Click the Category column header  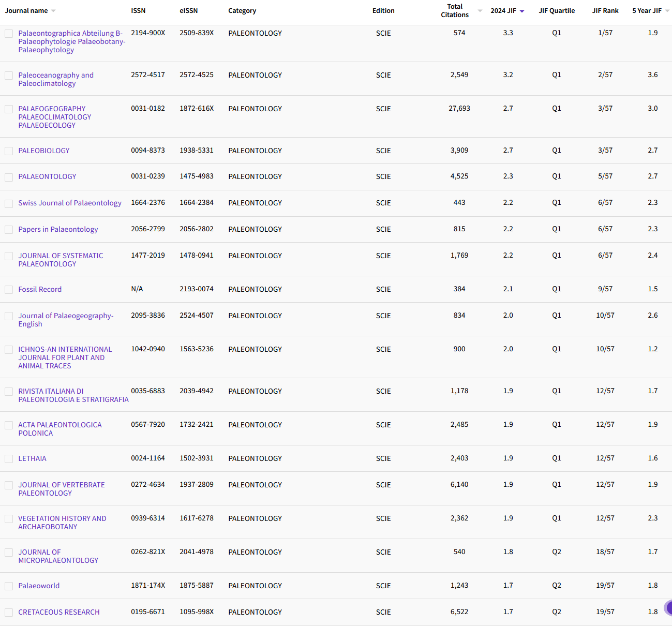tap(242, 11)
